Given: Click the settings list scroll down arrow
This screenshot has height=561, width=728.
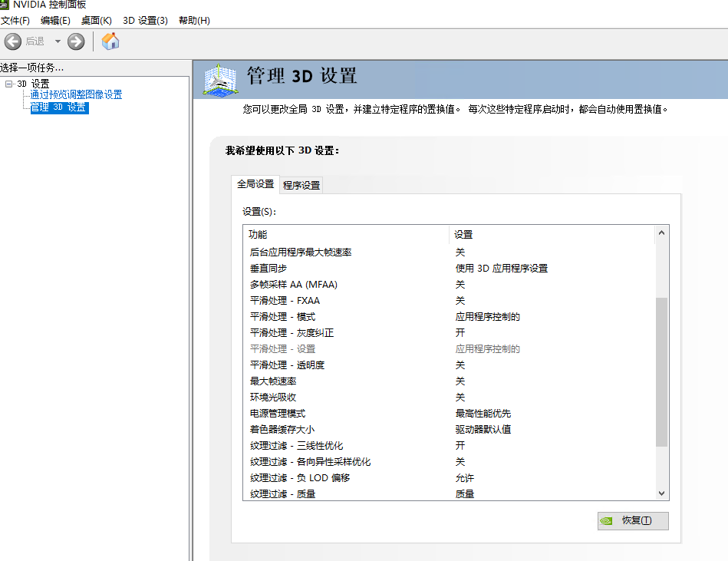Looking at the screenshot, I should tap(661, 493).
